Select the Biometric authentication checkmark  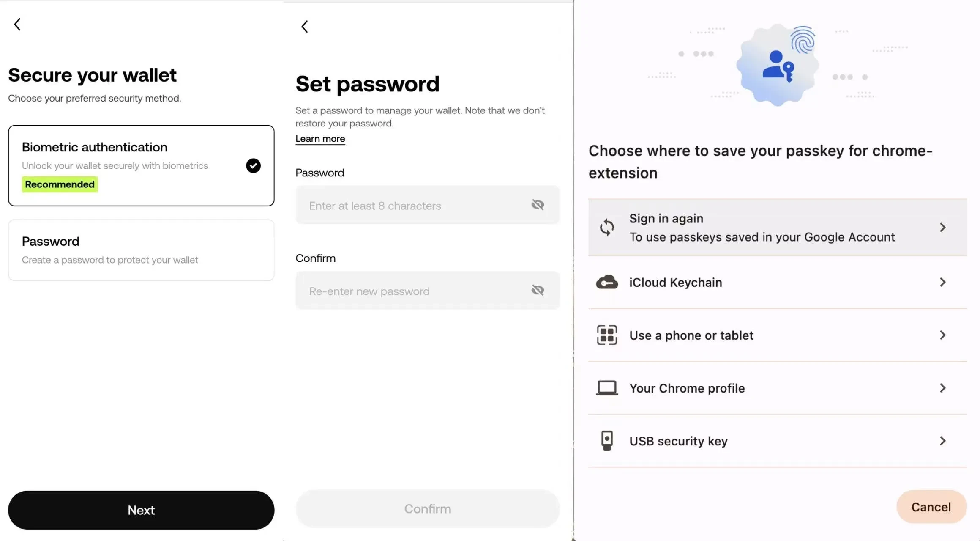pyautogui.click(x=253, y=166)
